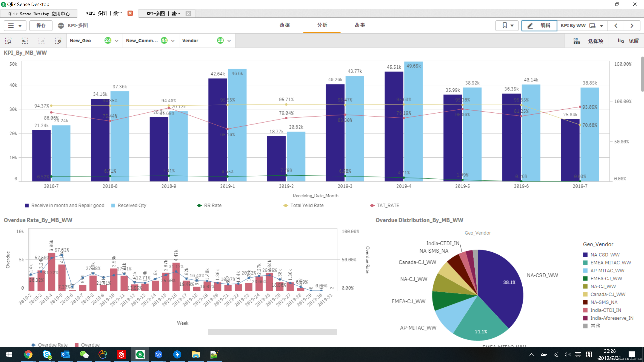644x362 pixels.
Task: Click the smart search icon
Action: pos(8,41)
